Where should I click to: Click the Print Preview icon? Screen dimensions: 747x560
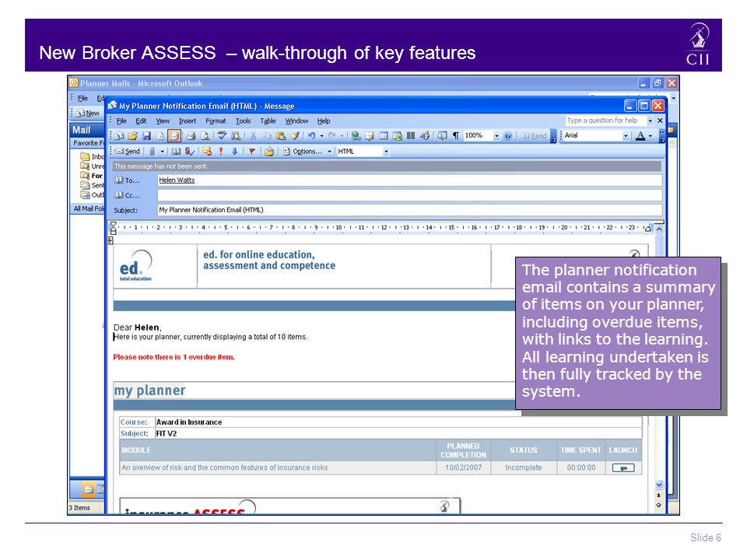[x=205, y=136]
